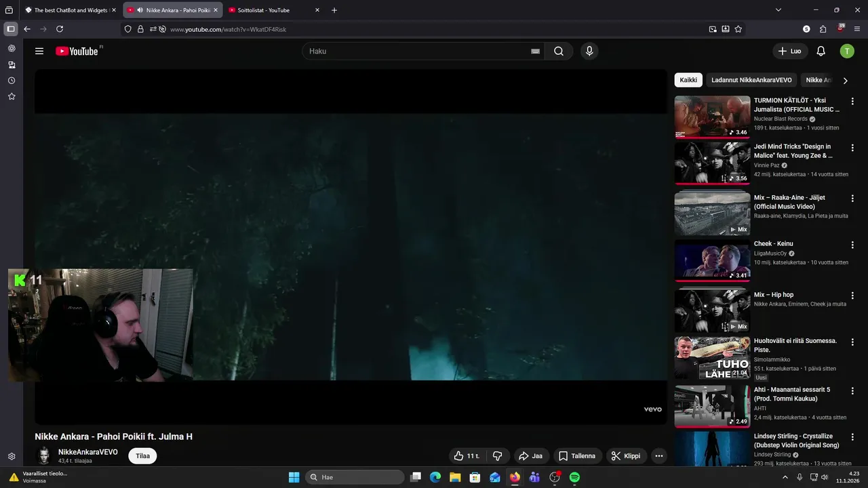Close the Soittolistat - YouTube tab

coord(317,10)
